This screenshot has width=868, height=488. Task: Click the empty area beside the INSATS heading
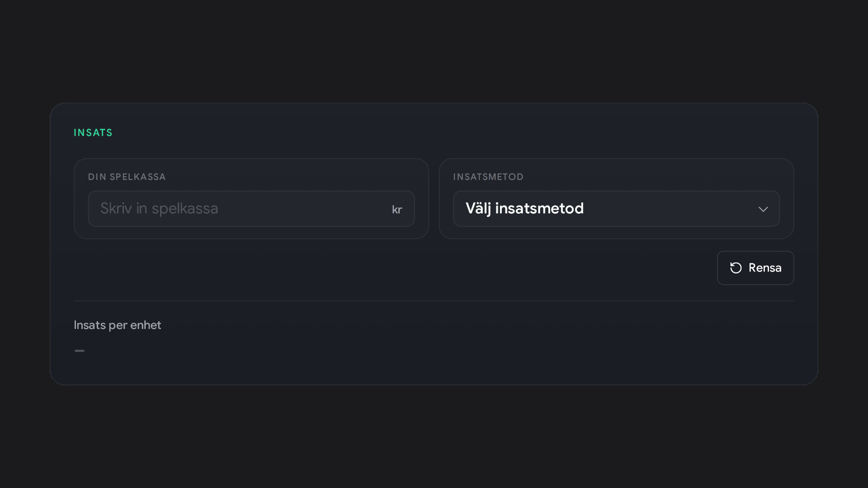click(x=452, y=133)
